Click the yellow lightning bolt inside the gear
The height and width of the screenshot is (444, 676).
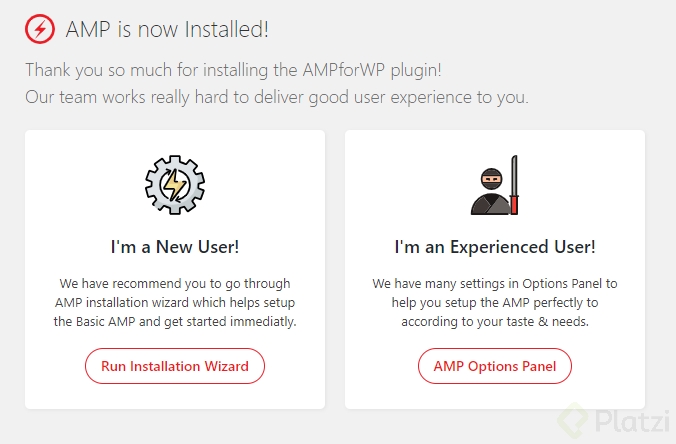tap(175, 185)
